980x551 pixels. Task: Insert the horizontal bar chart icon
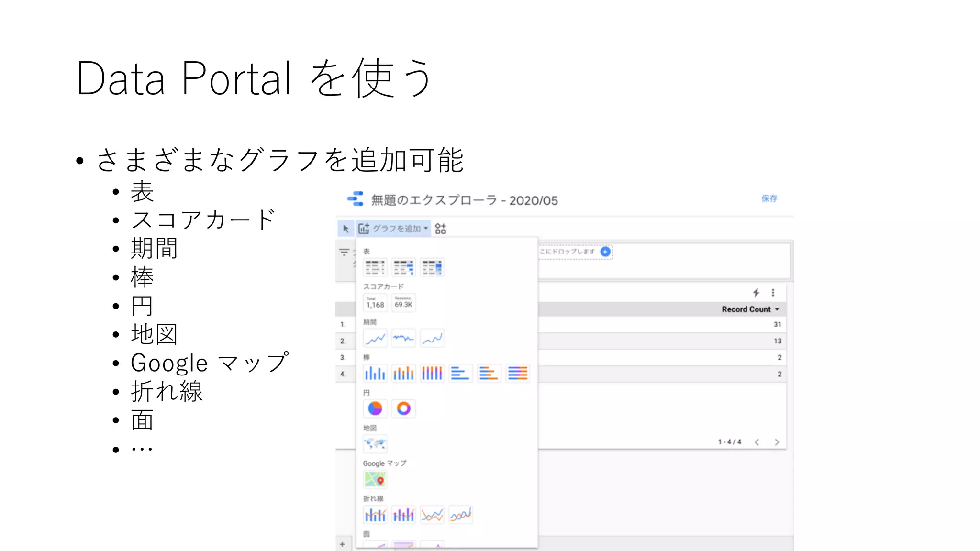click(x=460, y=373)
